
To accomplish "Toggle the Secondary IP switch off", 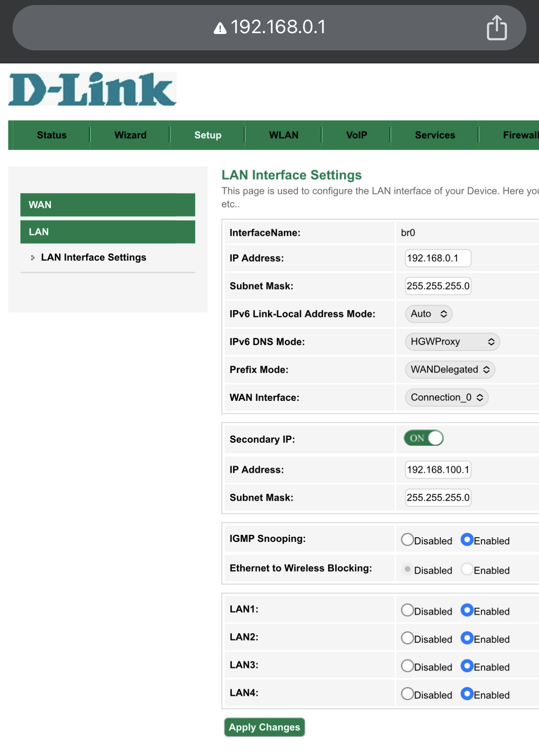I will pos(424,438).
